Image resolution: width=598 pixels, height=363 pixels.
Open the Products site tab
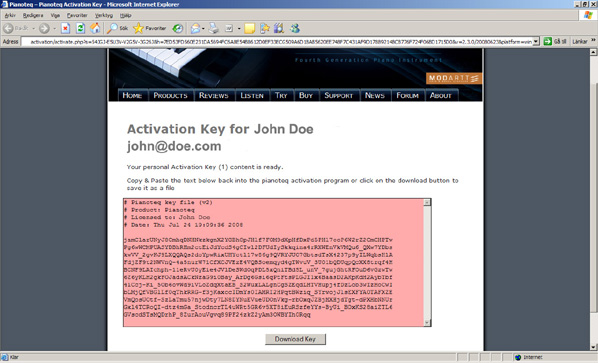pos(170,95)
